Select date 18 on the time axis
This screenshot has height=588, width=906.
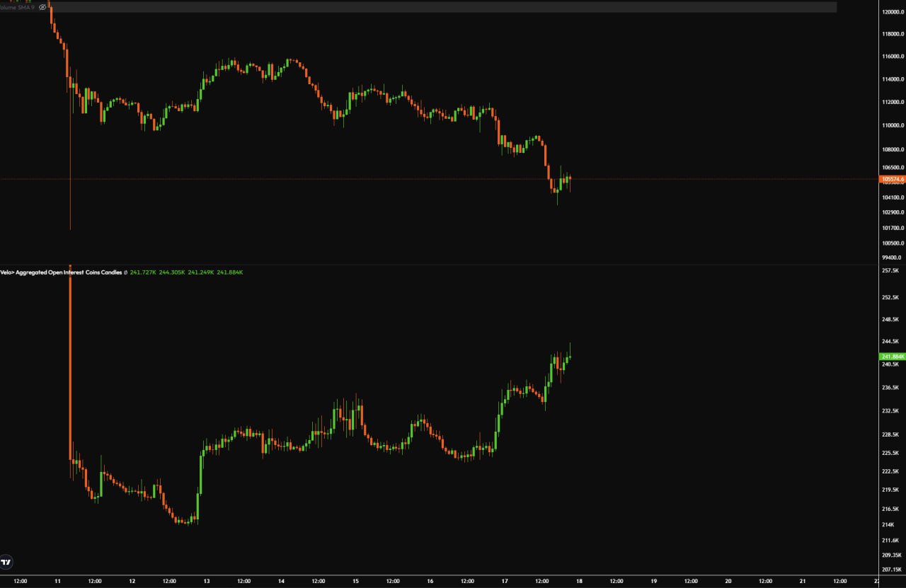pos(578,581)
